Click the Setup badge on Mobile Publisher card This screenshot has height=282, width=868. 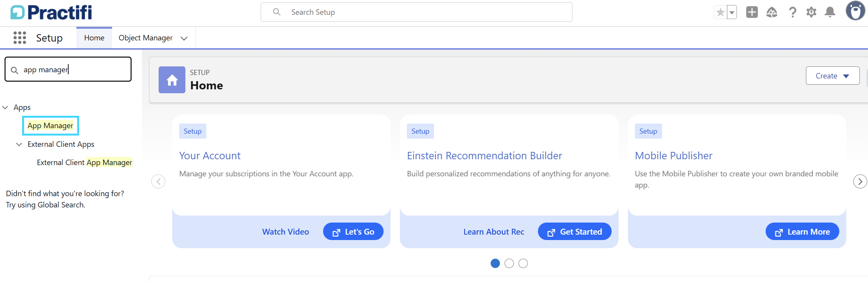[x=648, y=131]
